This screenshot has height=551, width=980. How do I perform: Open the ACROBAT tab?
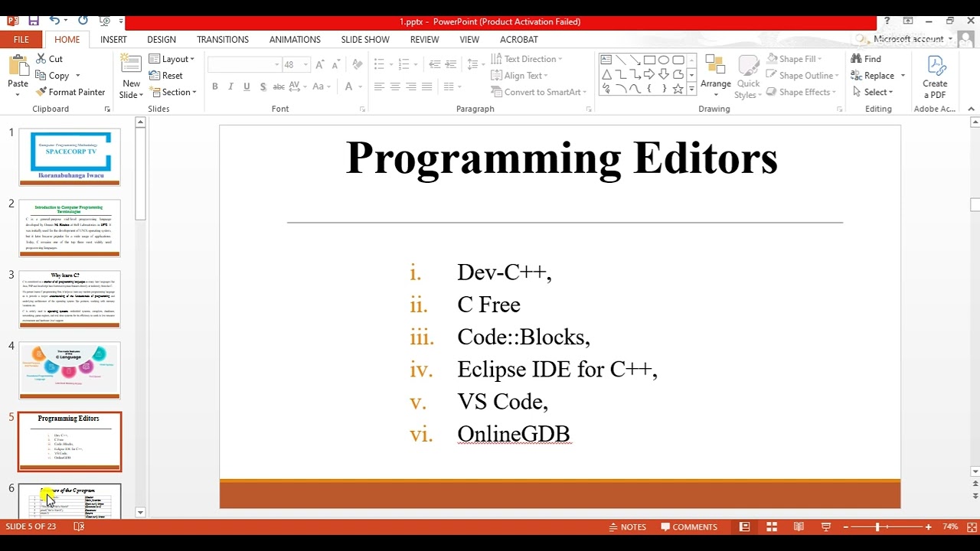click(519, 40)
